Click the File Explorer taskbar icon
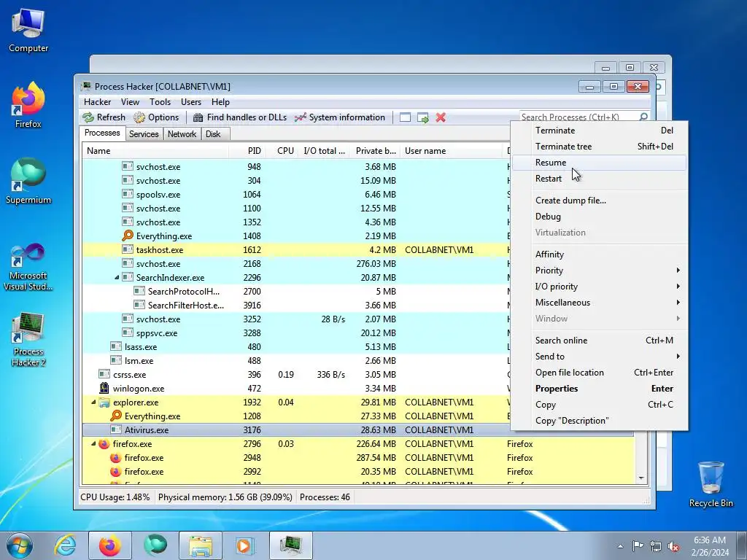 (201, 545)
